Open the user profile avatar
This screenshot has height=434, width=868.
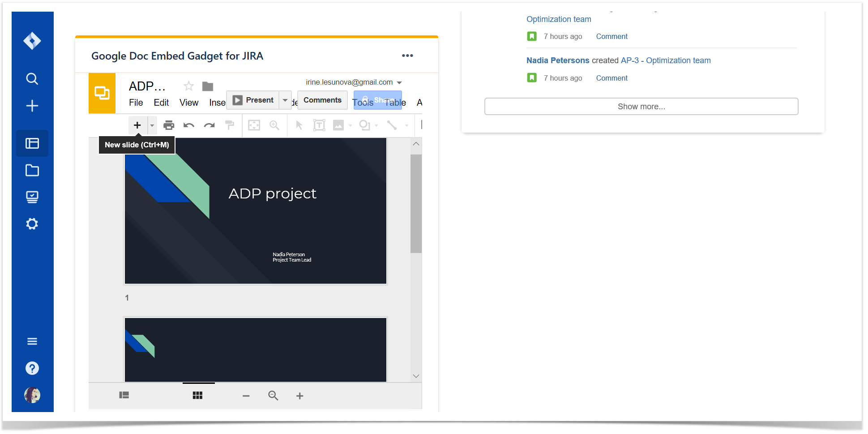[x=32, y=395]
